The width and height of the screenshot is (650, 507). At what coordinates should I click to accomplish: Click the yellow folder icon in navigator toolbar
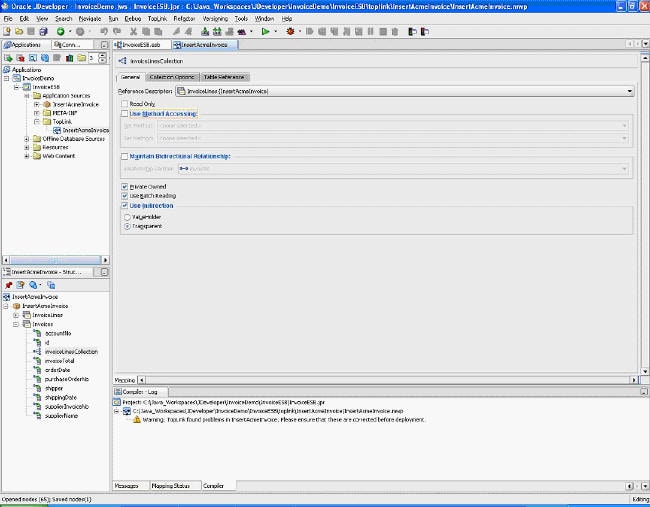[x=81, y=58]
